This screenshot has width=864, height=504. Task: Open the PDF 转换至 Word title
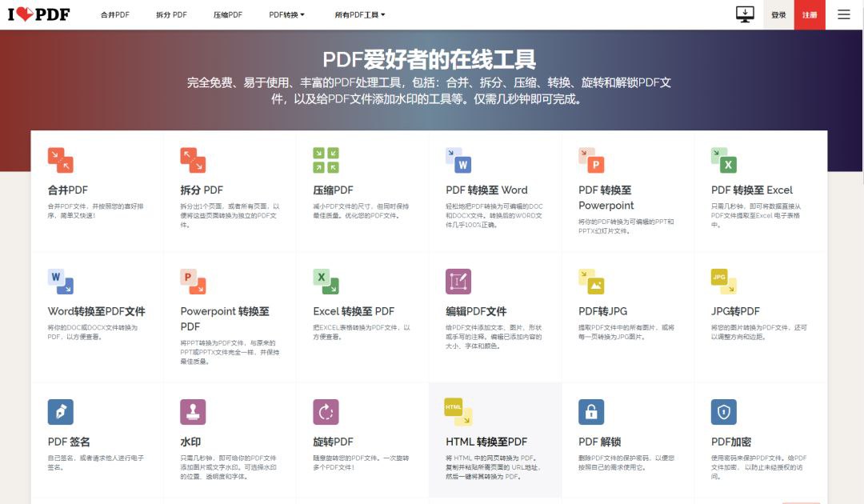pos(486,190)
